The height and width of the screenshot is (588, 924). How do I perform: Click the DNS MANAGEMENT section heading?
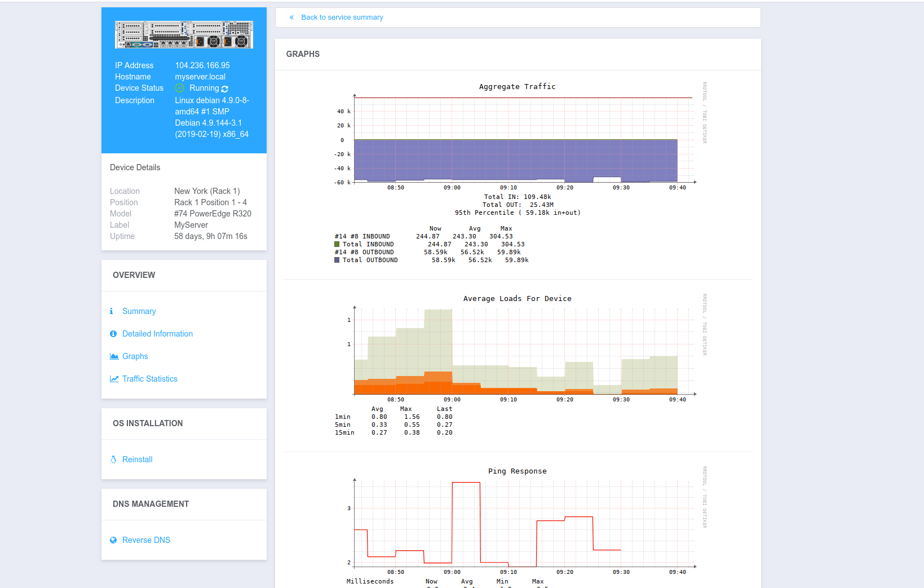(x=151, y=504)
